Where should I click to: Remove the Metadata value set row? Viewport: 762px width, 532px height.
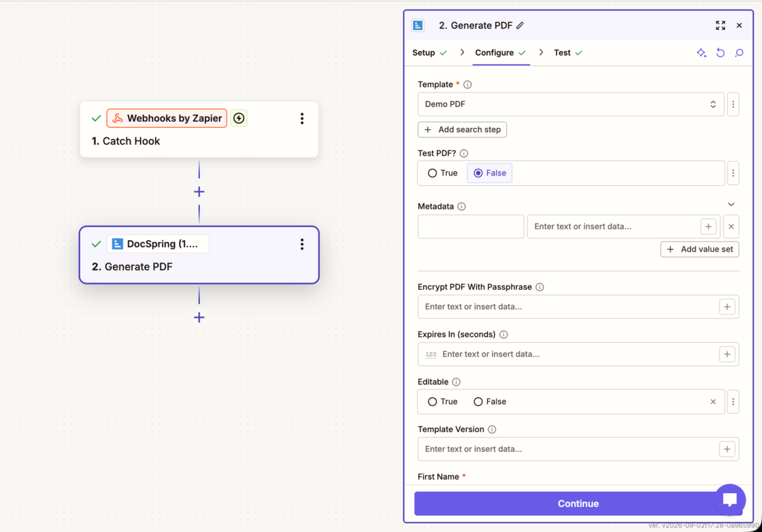(x=731, y=227)
